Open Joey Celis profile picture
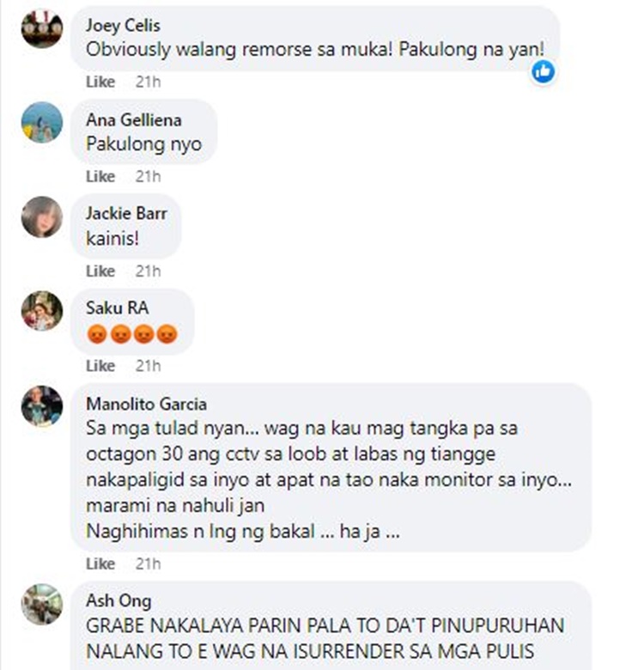 pyautogui.click(x=42, y=28)
